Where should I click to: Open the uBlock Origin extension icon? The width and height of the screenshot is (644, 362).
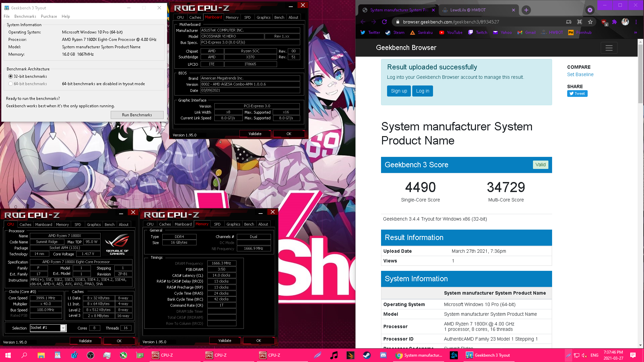click(x=604, y=22)
